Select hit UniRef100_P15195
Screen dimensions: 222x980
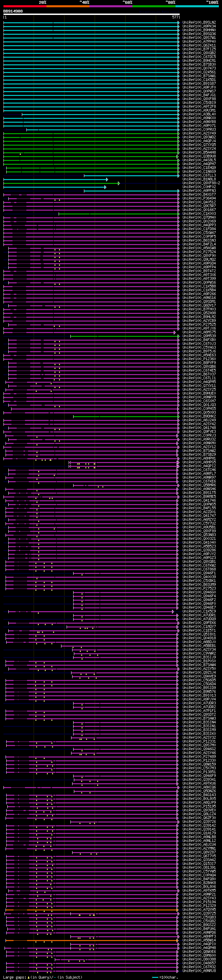click(x=199, y=806)
